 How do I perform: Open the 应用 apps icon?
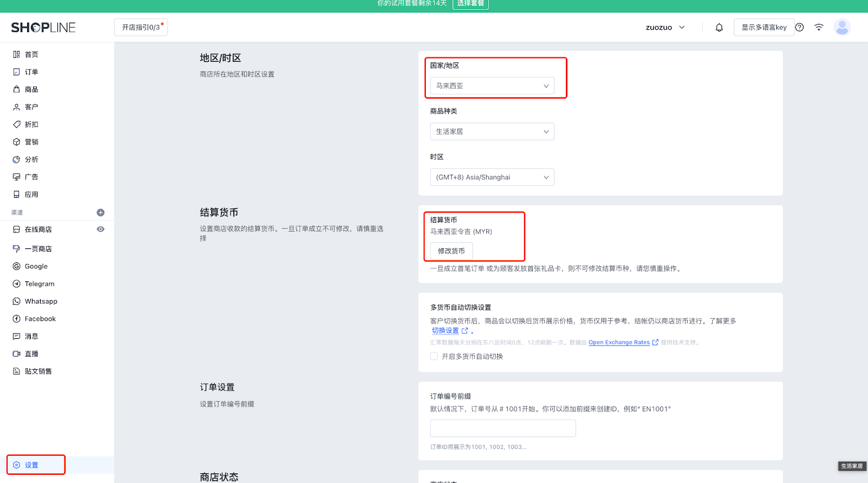click(17, 194)
